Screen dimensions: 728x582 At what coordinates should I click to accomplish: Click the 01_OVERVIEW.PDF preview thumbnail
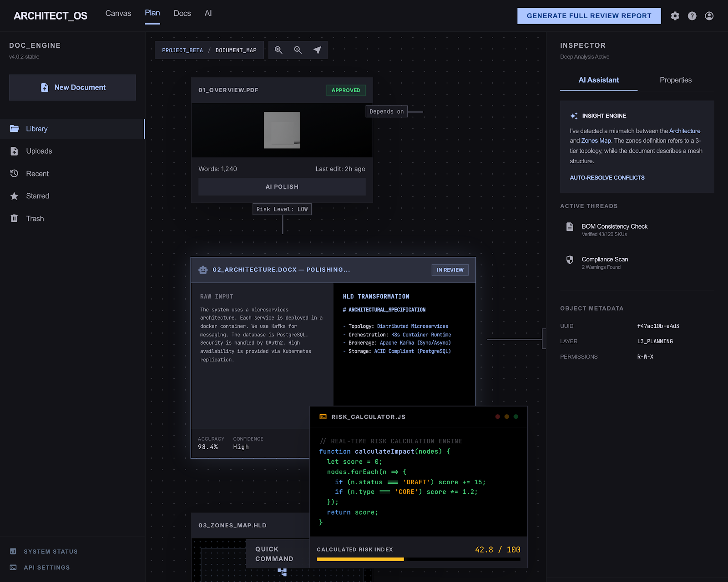coord(282,130)
